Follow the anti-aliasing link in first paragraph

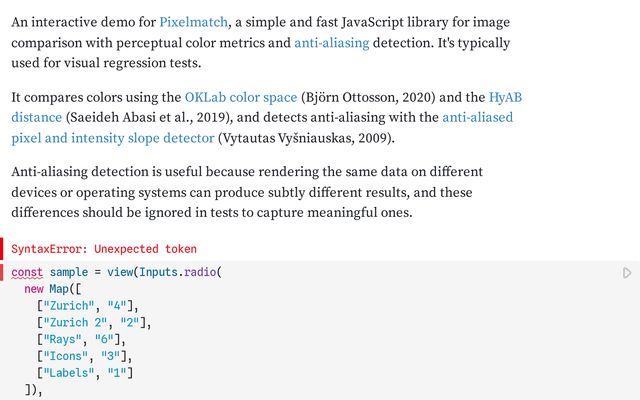point(331,43)
